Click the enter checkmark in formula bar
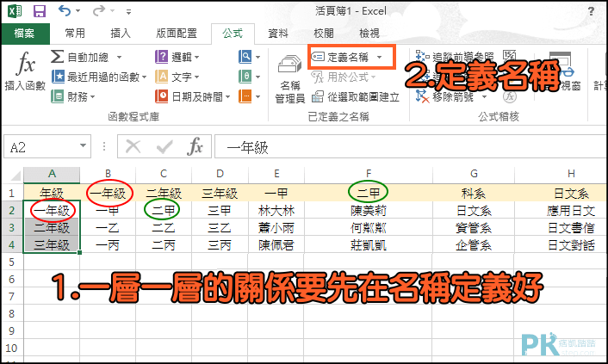 (164, 146)
